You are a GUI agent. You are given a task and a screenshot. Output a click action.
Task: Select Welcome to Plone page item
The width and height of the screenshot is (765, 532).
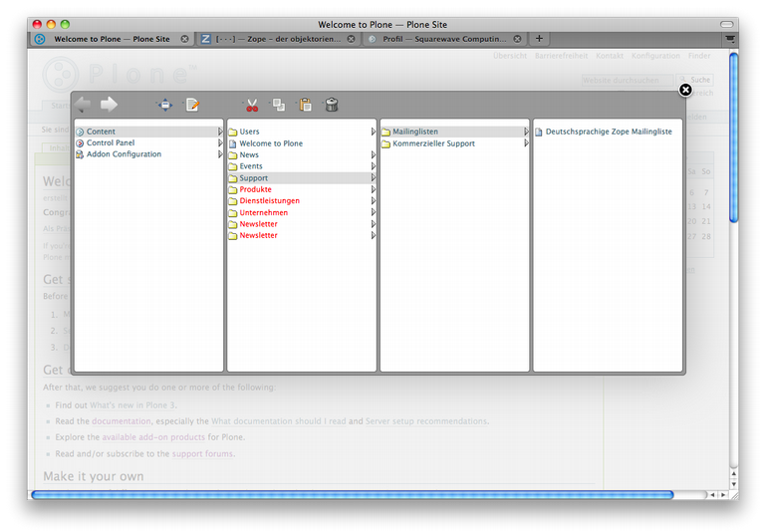pyautogui.click(x=270, y=143)
